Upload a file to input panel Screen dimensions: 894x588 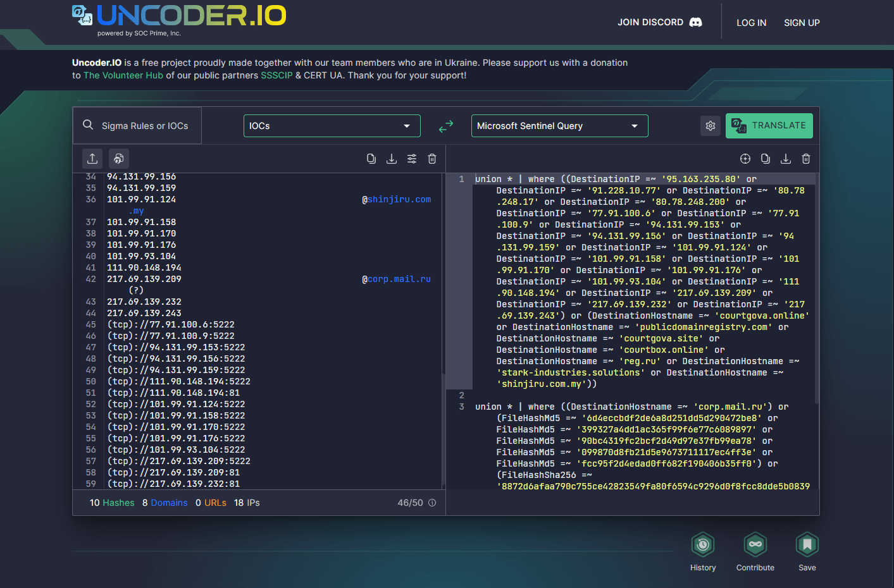(x=92, y=159)
